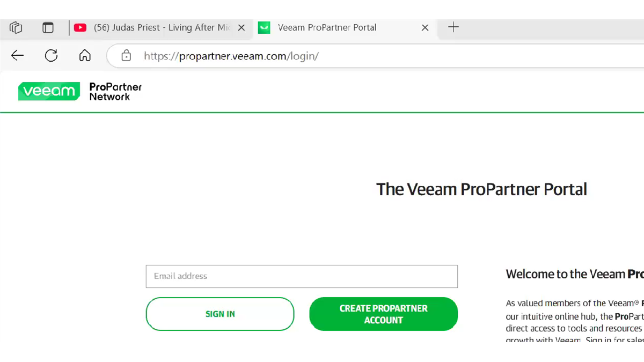Click the YouTube favicon on the first tab
644x362 pixels.
tap(80, 27)
